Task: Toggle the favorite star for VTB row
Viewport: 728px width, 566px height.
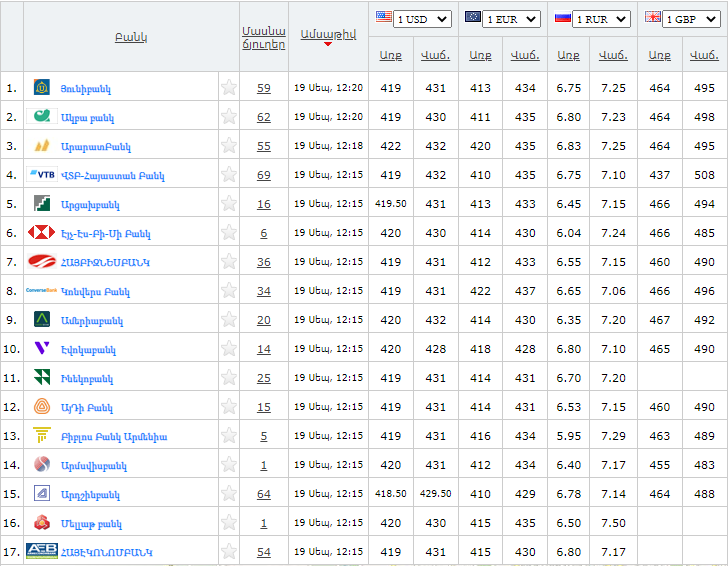Action: (x=229, y=175)
